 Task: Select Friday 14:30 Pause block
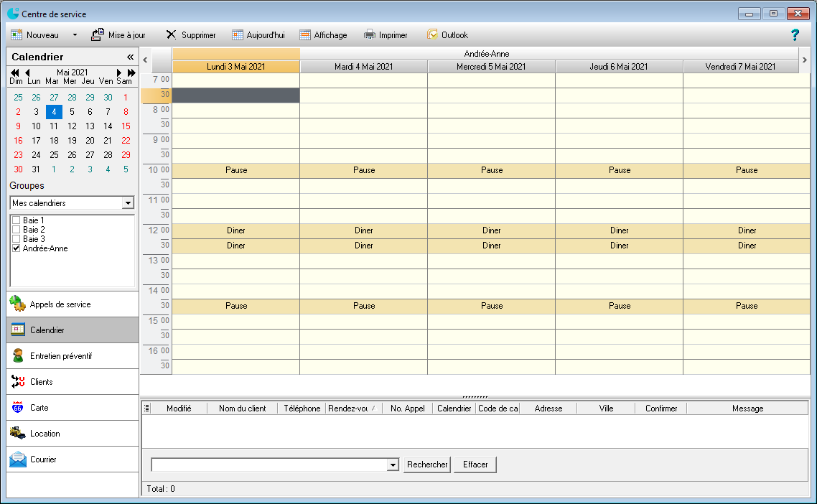click(x=747, y=306)
